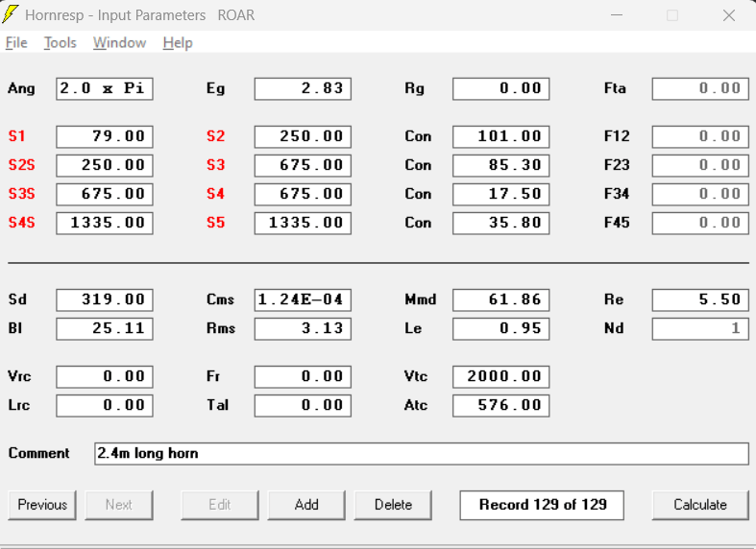Click the F34 input field
Screen dimensions: 756x549
[700, 195]
